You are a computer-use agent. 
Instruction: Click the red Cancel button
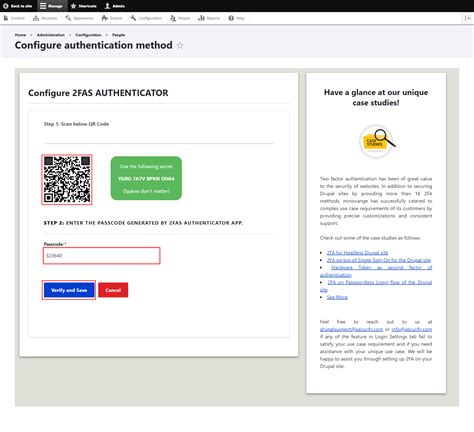pyautogui.click(x=113, y=290)
